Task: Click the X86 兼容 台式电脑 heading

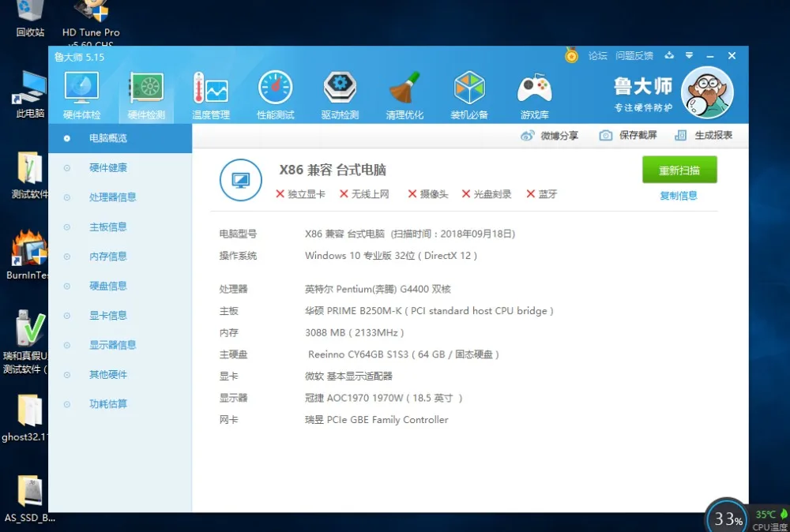Action: pos(333,170)
